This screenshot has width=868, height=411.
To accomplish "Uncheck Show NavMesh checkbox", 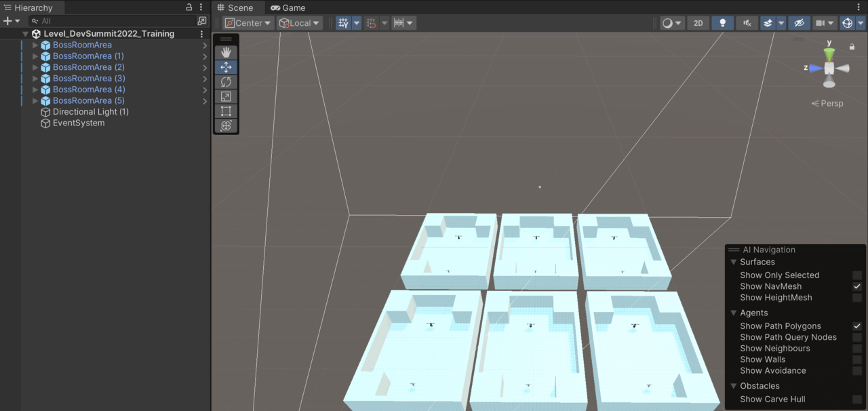I will point(857,287).
